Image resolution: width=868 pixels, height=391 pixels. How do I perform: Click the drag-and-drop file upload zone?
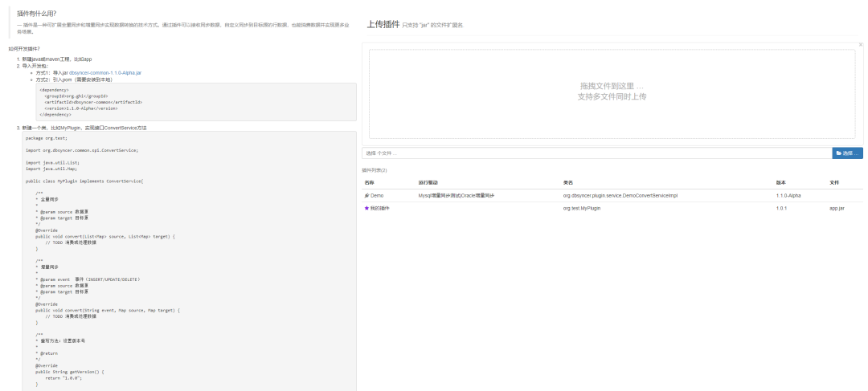point(612,91)
